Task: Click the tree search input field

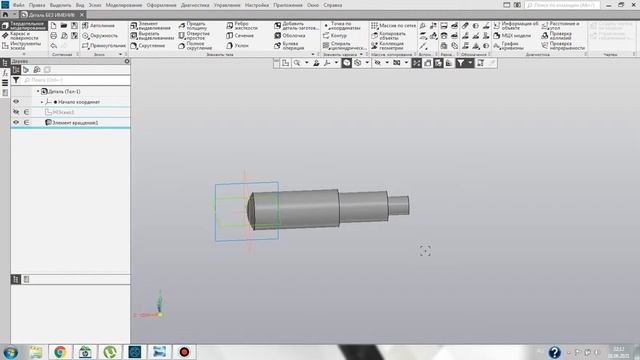Action: click(x=76, y=80)
